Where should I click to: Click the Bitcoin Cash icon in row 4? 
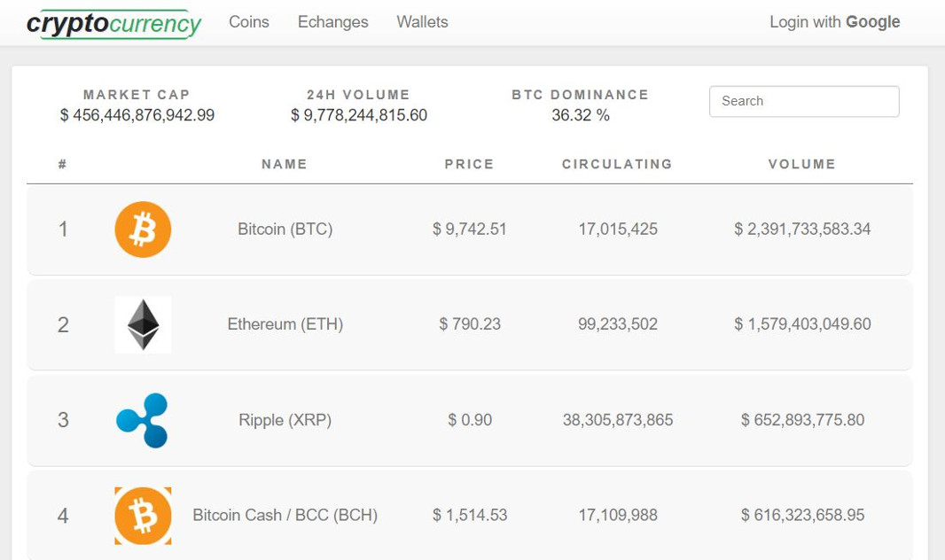coord(143,516)
